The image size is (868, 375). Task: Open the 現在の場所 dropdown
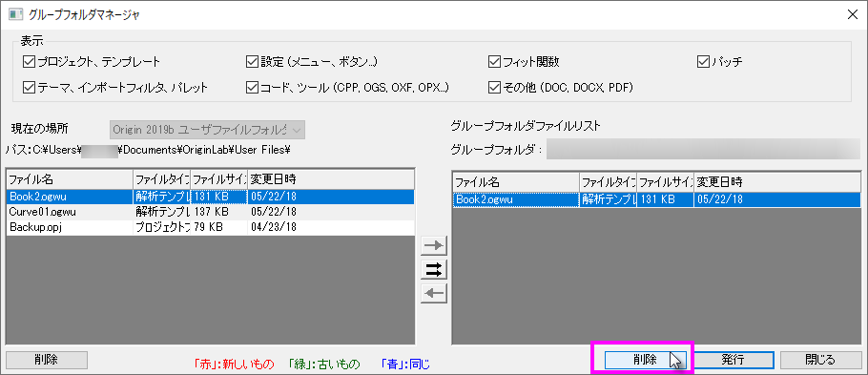pyautogui.click(x=207, y=130)
